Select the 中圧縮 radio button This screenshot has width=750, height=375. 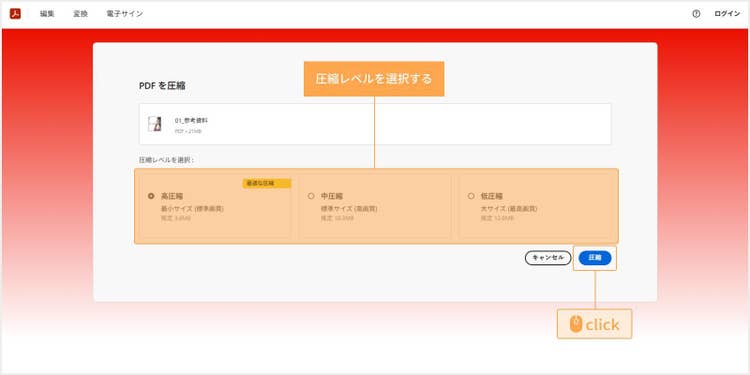[311, 196]
